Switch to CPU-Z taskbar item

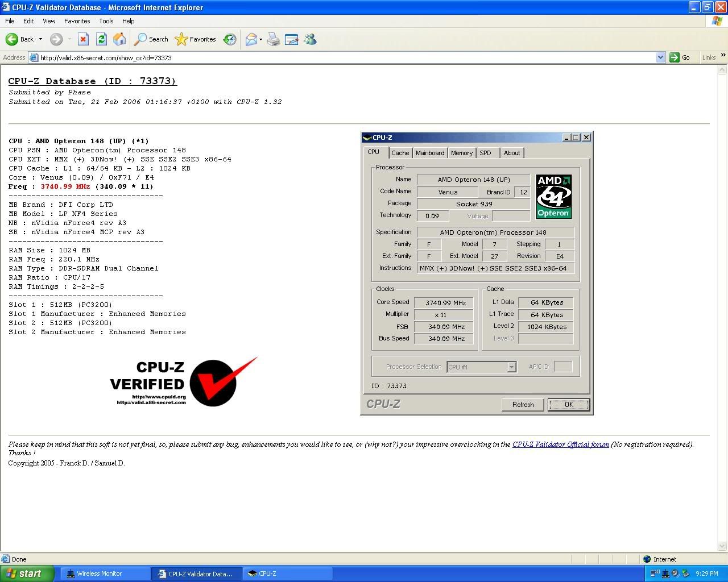288,574
